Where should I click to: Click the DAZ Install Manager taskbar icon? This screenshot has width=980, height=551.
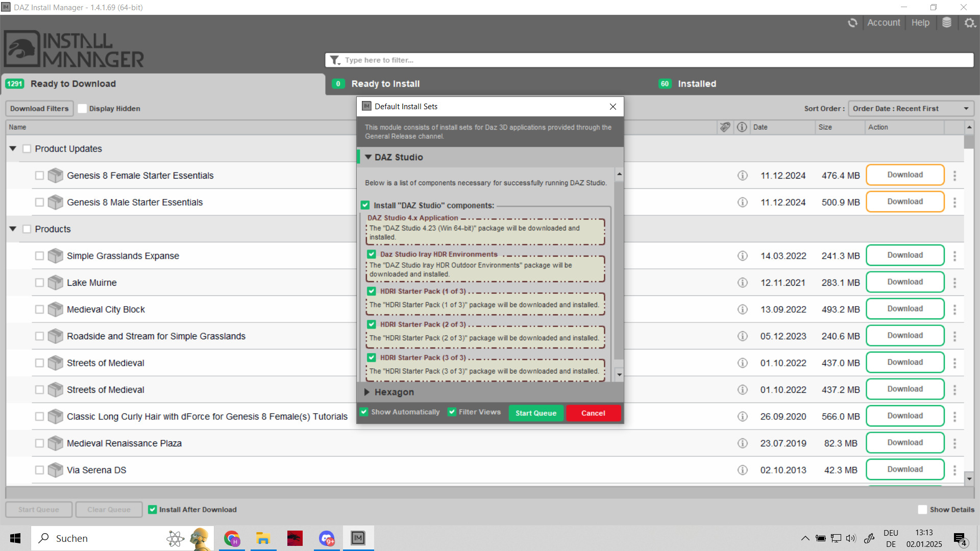[358, 538]
